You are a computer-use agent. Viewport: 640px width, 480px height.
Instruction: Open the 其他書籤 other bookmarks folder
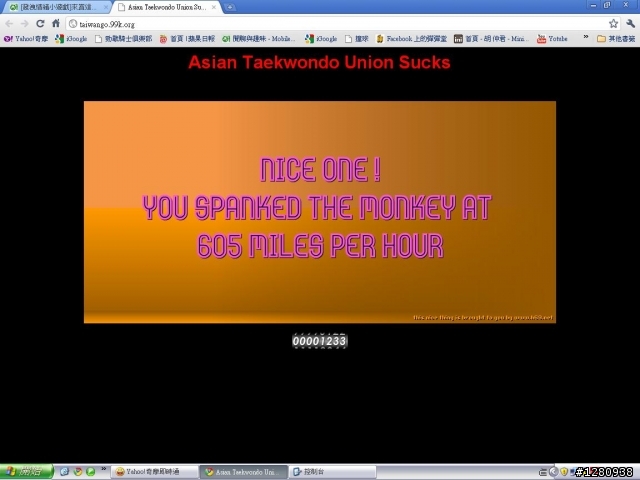click(x=616, y=39)
